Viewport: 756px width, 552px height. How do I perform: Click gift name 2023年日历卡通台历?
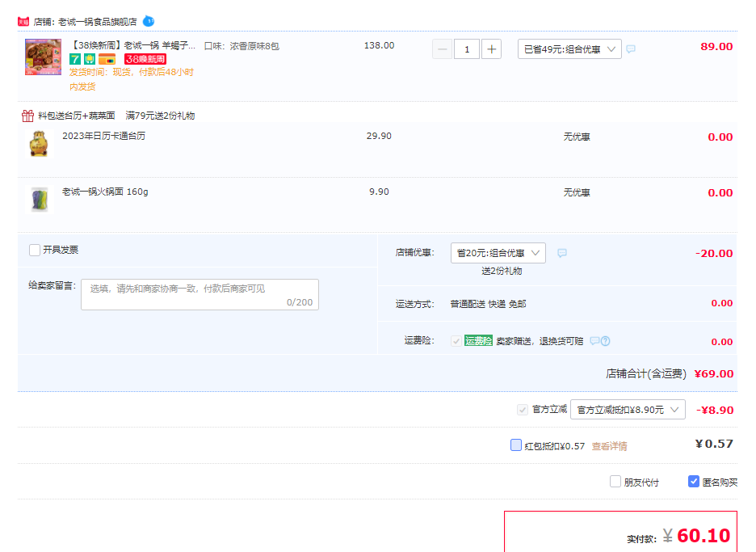[x=103, y=136]
